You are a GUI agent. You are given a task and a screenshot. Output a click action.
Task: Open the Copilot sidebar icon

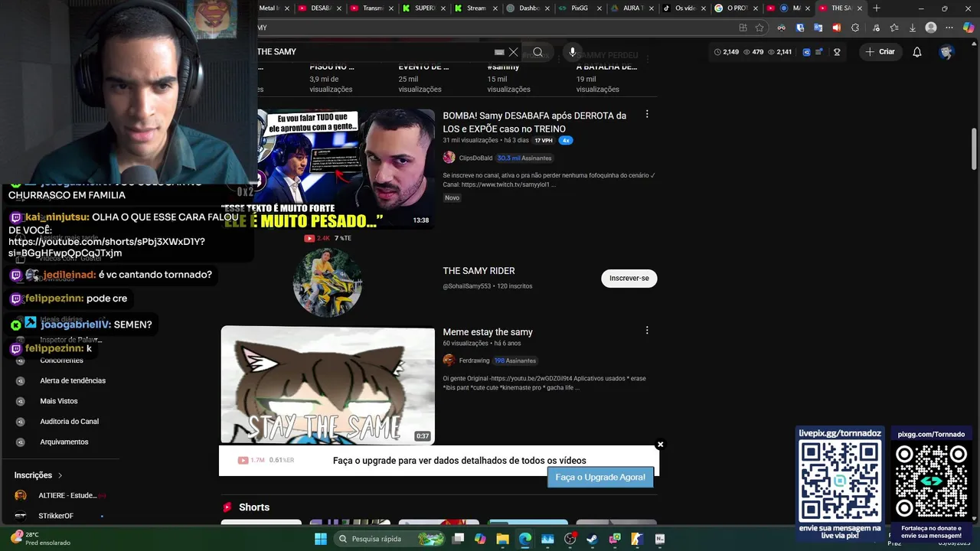pyautogui.click(x=969, y=28)
